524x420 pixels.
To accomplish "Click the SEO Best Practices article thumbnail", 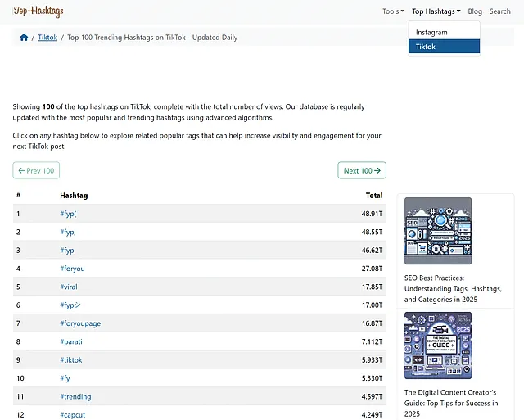I will 438,231.
